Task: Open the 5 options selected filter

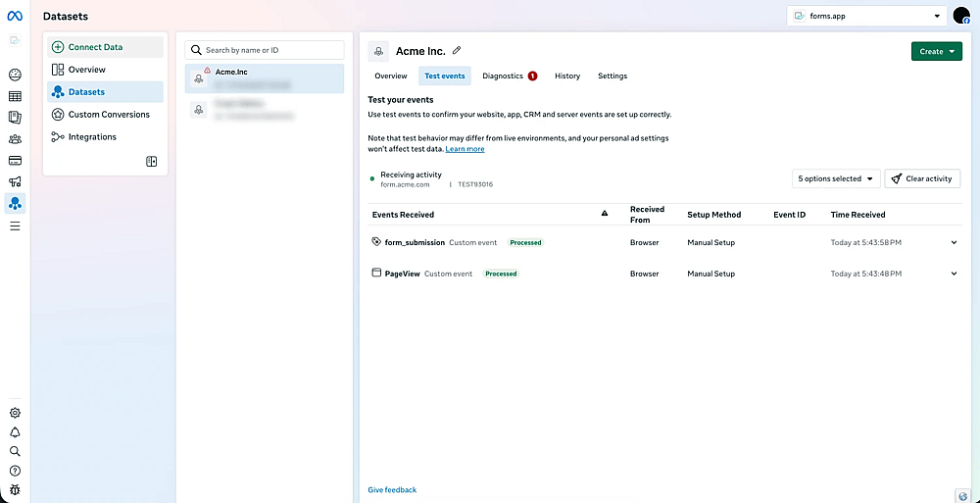Action: tap(836, 178)
